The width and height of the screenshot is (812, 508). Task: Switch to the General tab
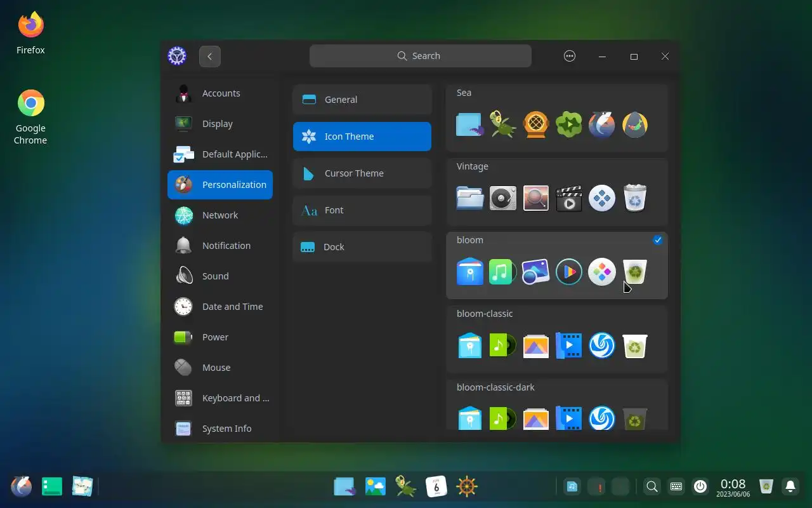362,100
